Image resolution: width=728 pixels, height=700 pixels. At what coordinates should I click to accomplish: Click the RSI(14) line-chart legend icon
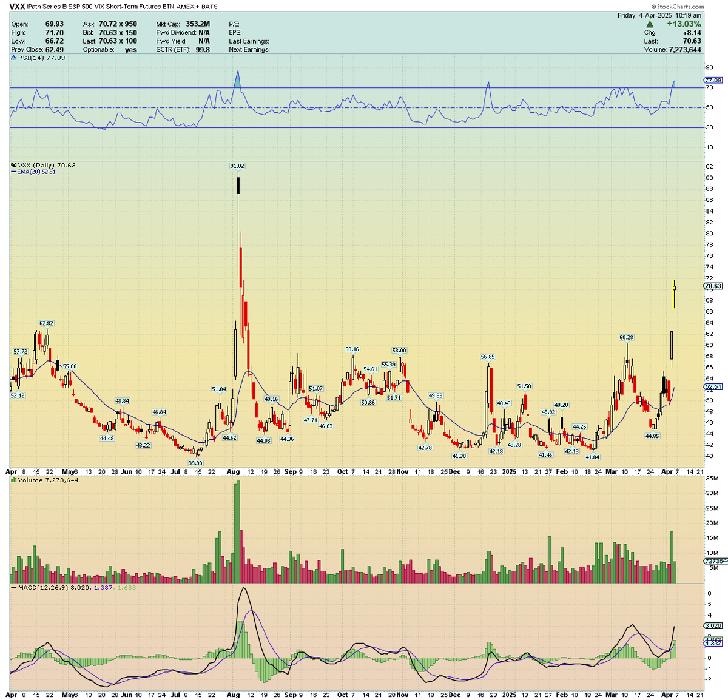tap(14, 58)
